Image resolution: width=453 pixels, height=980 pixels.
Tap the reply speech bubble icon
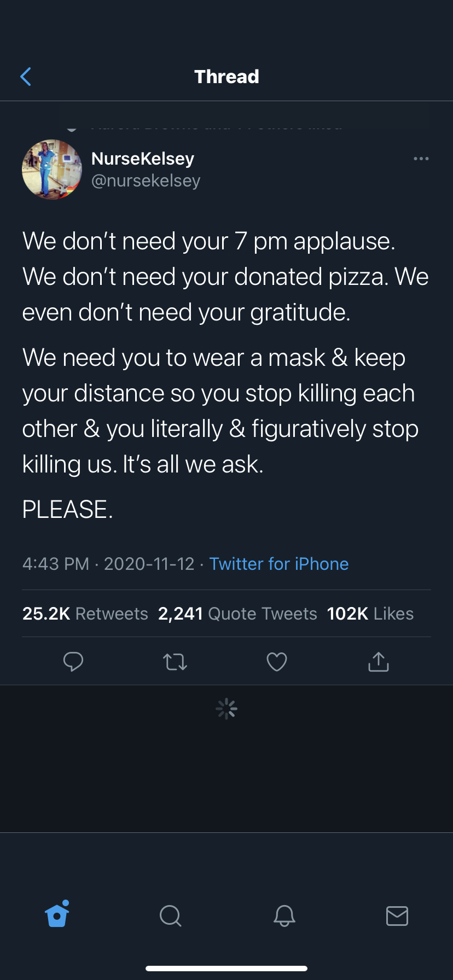73,662
